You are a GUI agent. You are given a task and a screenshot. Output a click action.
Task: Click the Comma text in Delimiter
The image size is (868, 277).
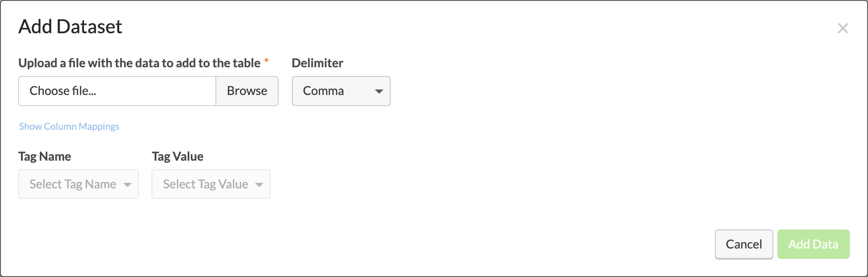click(323, 91)
